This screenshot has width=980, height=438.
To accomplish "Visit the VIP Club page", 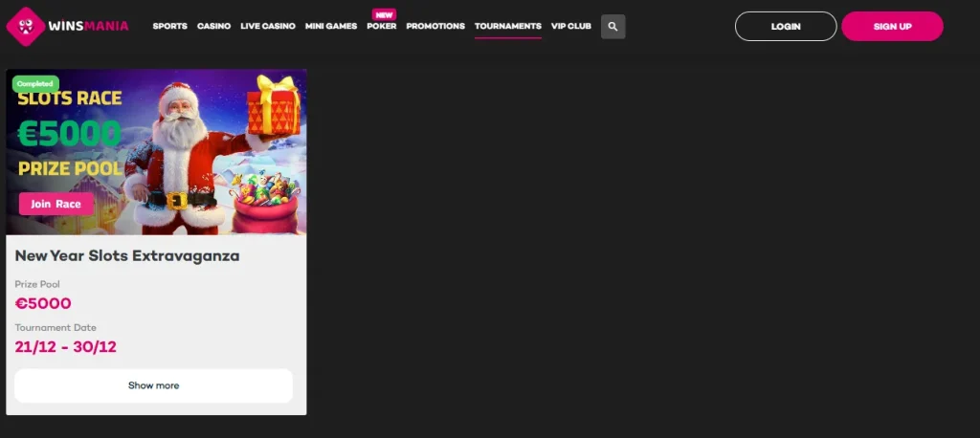I will click(x=571, y=27).
